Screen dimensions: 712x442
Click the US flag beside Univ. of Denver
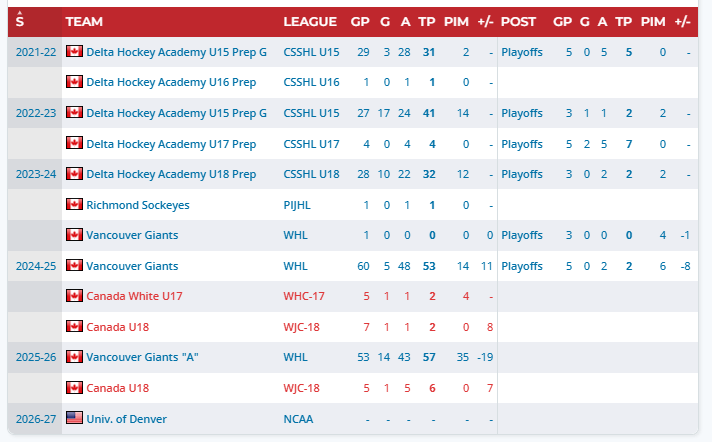[x=74, y=417]
